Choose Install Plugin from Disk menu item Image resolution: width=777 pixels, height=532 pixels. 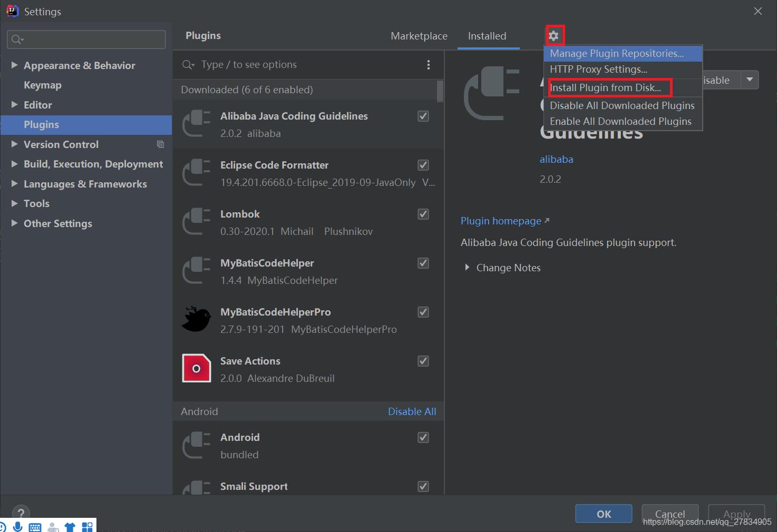coord(605,87)
